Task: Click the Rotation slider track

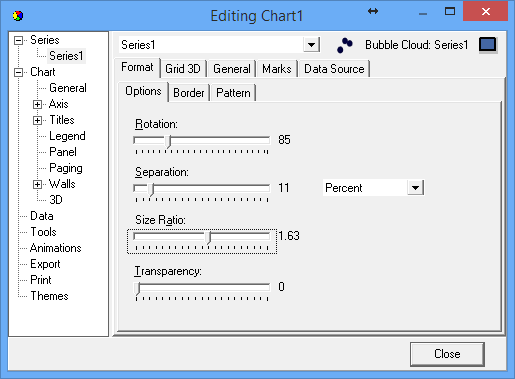Action: [201, 140]
